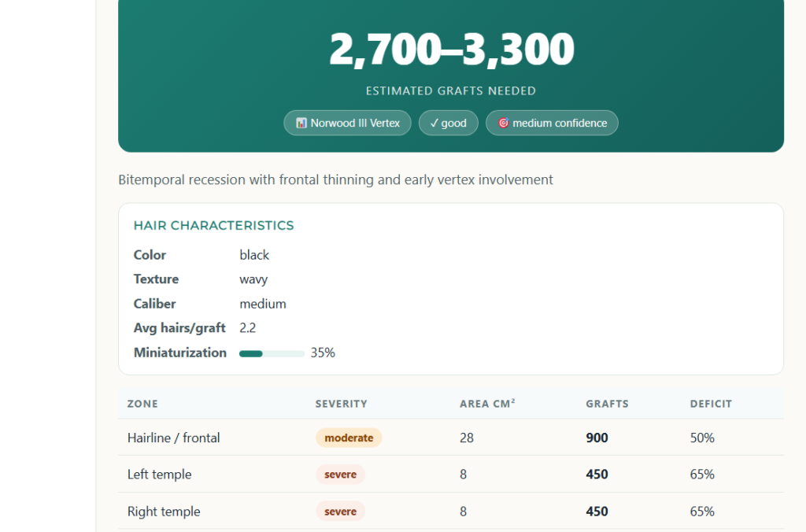Click the Caliber value medium
Image resolution: width=806 pixels, height=532 pixels.
pyautogui.click(x=263, y=304)
